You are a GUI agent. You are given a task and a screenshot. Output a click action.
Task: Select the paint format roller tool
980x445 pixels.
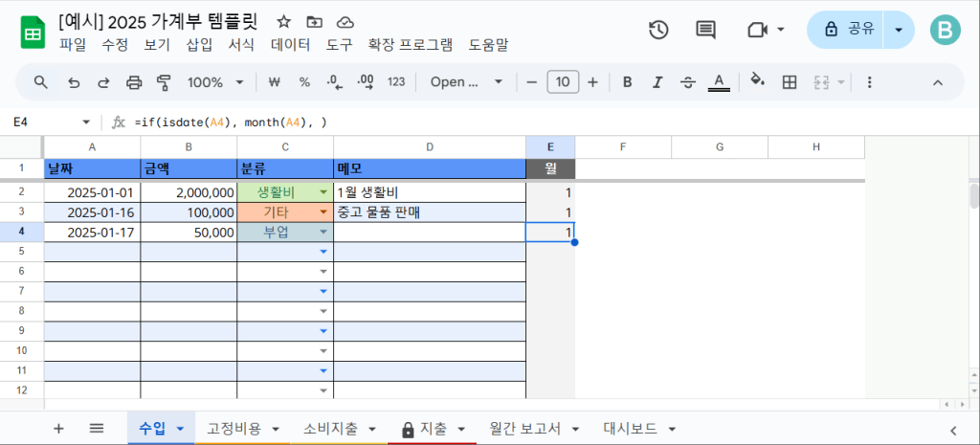(164, 82)
